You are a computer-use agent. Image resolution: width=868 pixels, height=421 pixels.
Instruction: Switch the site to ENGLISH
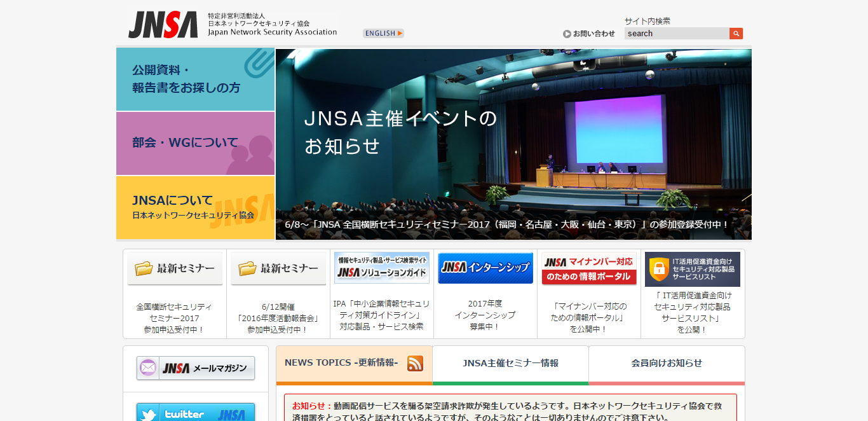[383, 33]
